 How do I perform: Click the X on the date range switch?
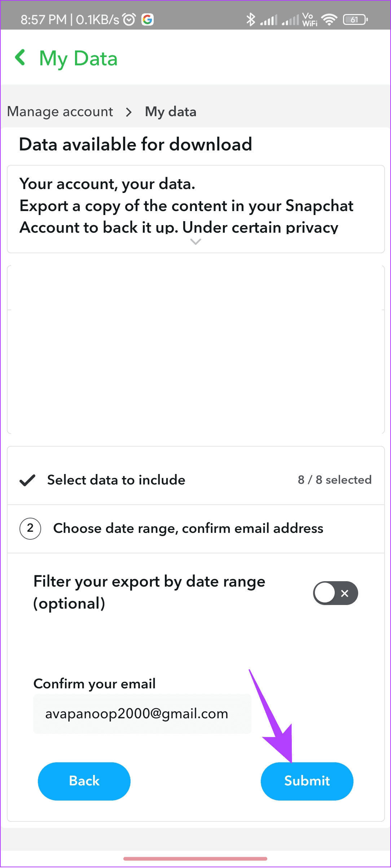[x=345, y=593]
